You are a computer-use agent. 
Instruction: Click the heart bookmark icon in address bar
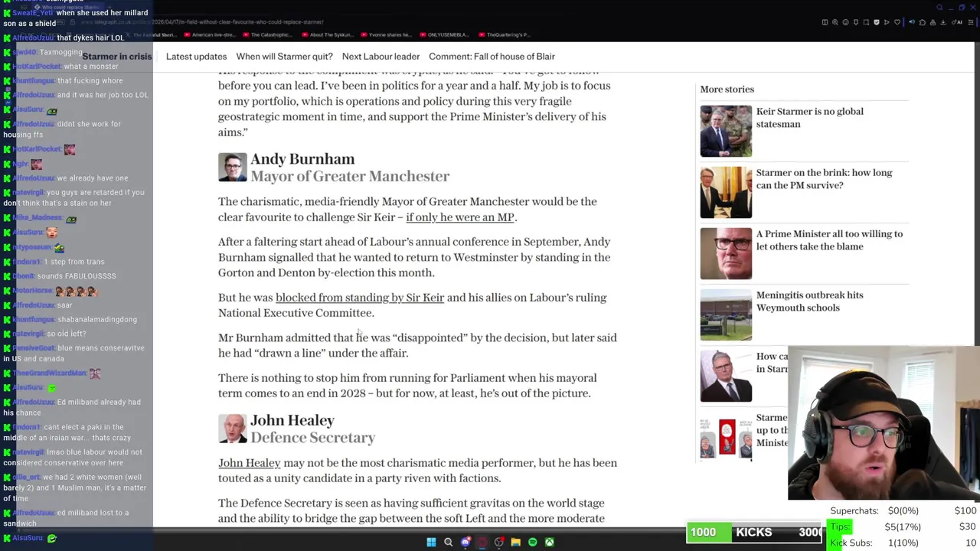(897, 22)
